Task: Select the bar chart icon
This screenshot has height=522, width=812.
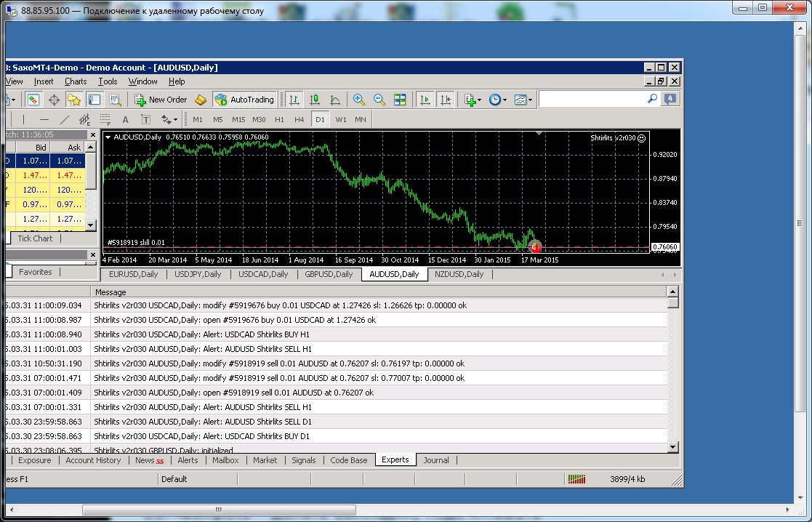Action: [294, 100]
